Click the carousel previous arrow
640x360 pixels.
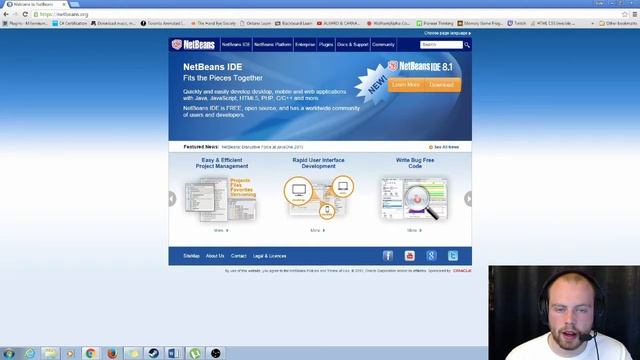pos(172,199)
